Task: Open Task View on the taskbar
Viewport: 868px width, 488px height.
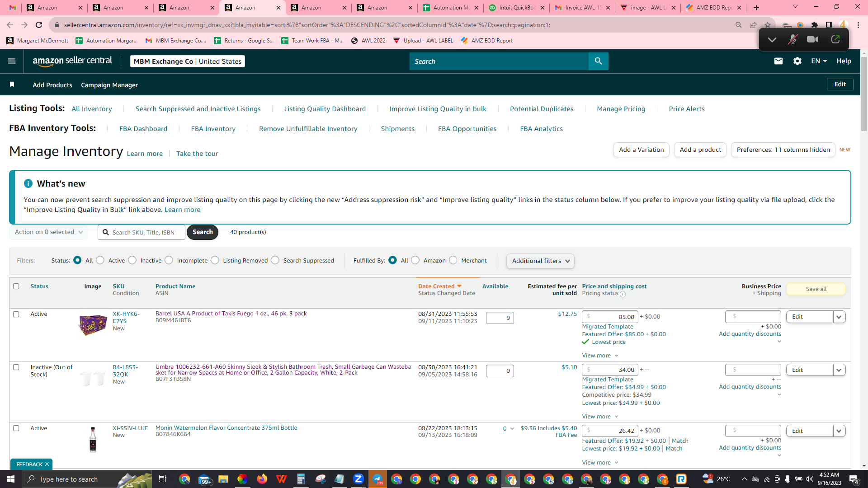Action: [x=163, y=479]
